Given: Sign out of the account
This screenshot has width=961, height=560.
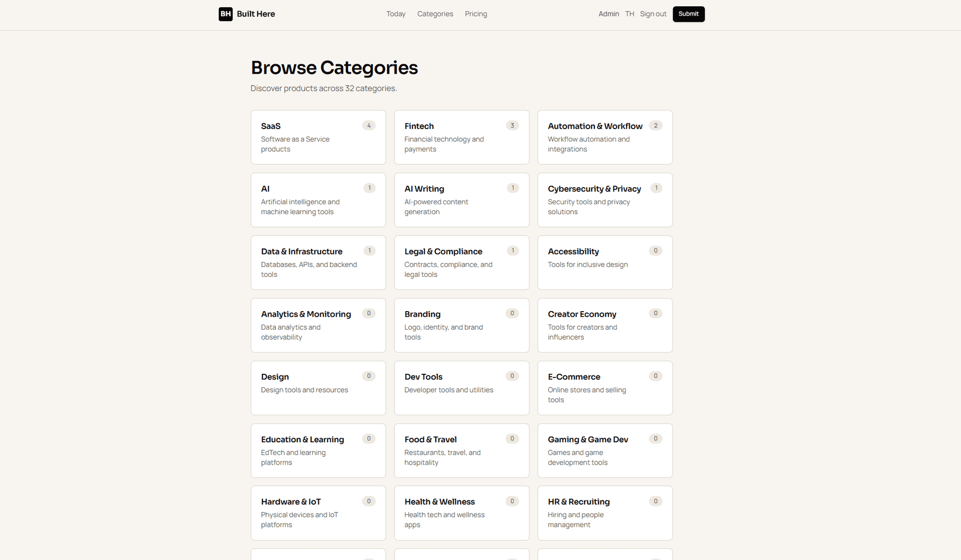Looking at the screenshot, I should tap(653, 14).
